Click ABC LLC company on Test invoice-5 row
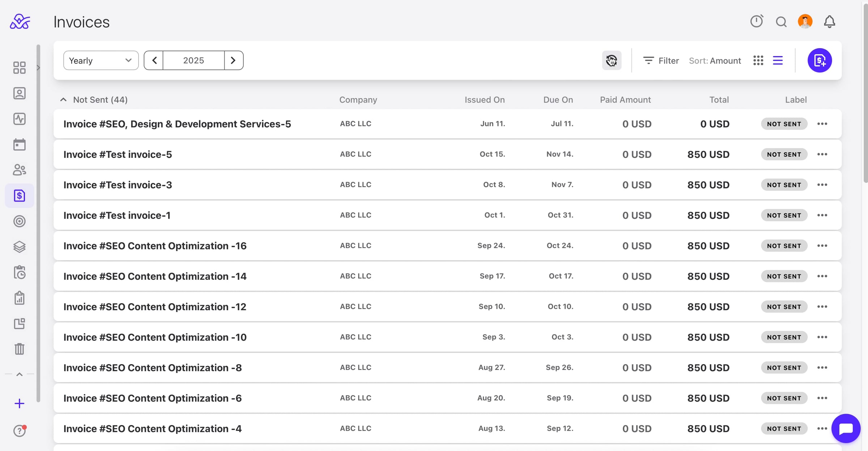868x451 pixels. click(356, 154)
